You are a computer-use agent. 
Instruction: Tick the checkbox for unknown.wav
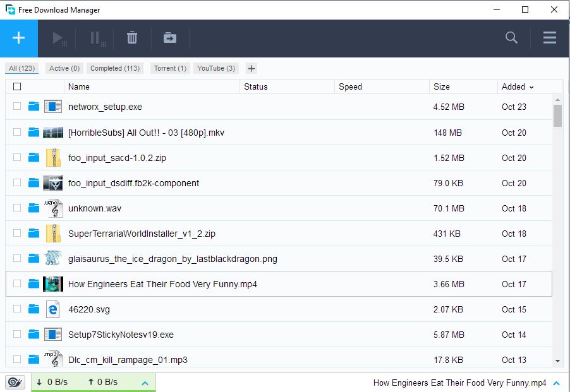(x=16, y=208)
